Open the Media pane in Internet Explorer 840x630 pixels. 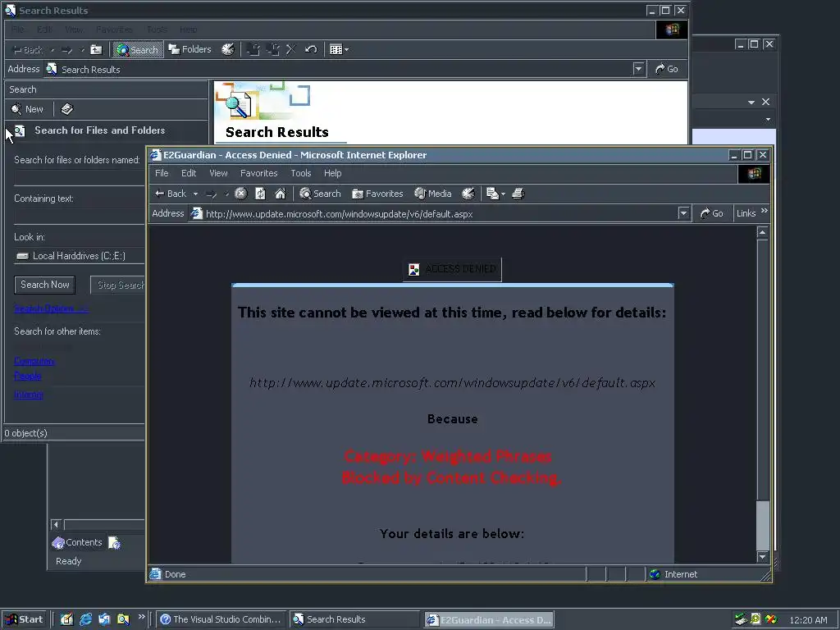point(433,194)
